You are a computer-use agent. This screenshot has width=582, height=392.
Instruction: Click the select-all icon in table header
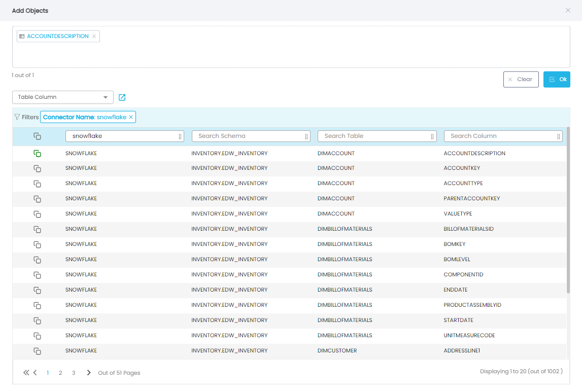pyautogui.click(x=37, y=136)
